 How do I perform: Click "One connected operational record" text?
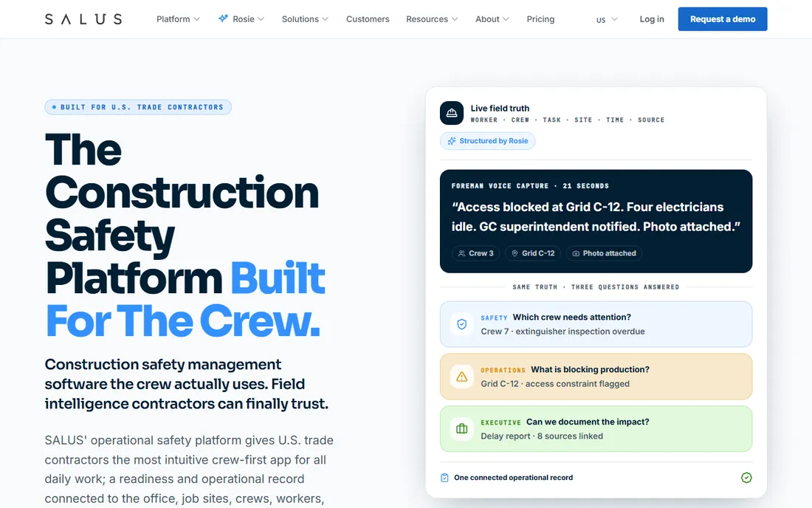(513, 478)
